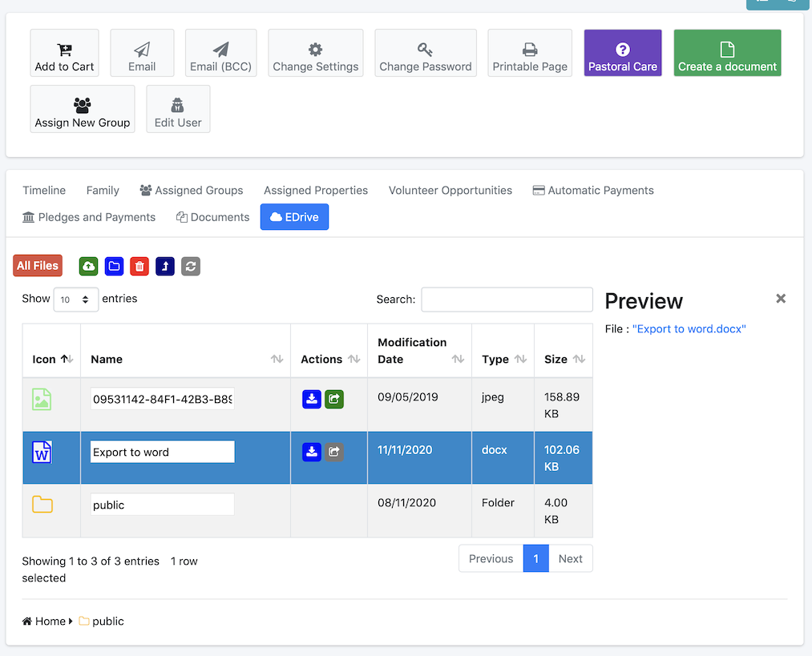Image resolution: width=812 pixels, height=656 pixels.
Task: Select the EDrive tab
Action: (294, 217)
